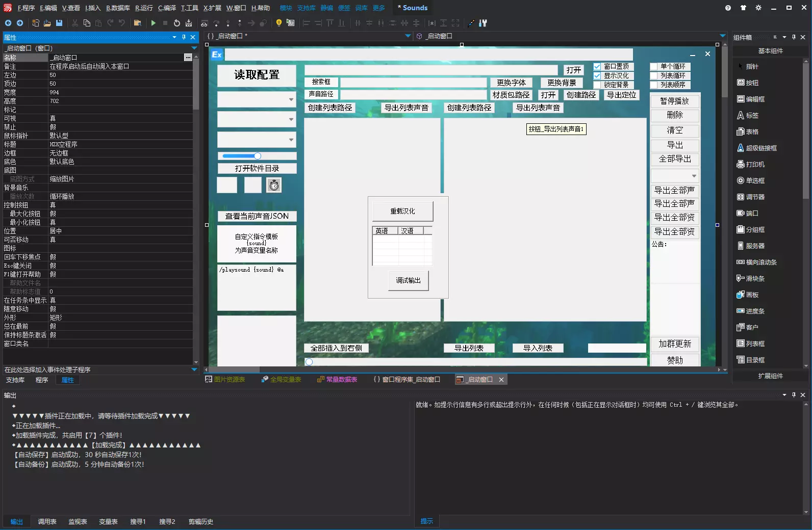Click the 搜索框 text input field
Image resolution: width=812 pixels, height=530 pixels.
point(414,83)
